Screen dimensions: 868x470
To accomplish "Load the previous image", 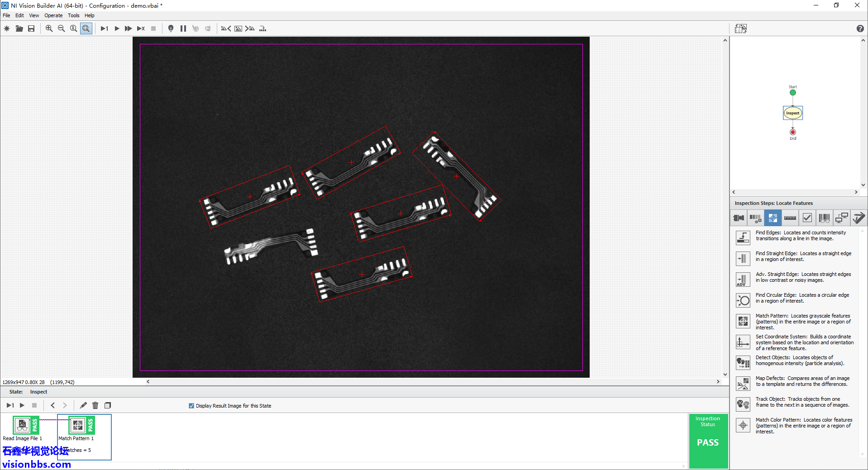I will point(226,28).
